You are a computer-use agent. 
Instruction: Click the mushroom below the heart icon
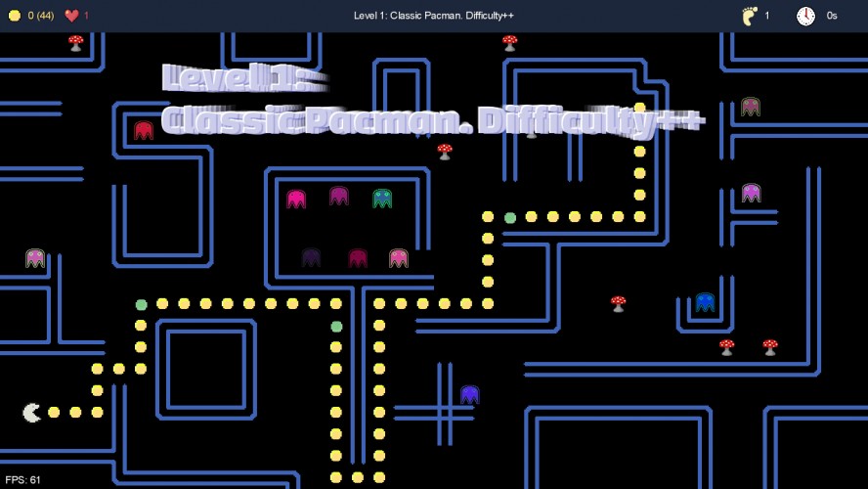[76, 43]
